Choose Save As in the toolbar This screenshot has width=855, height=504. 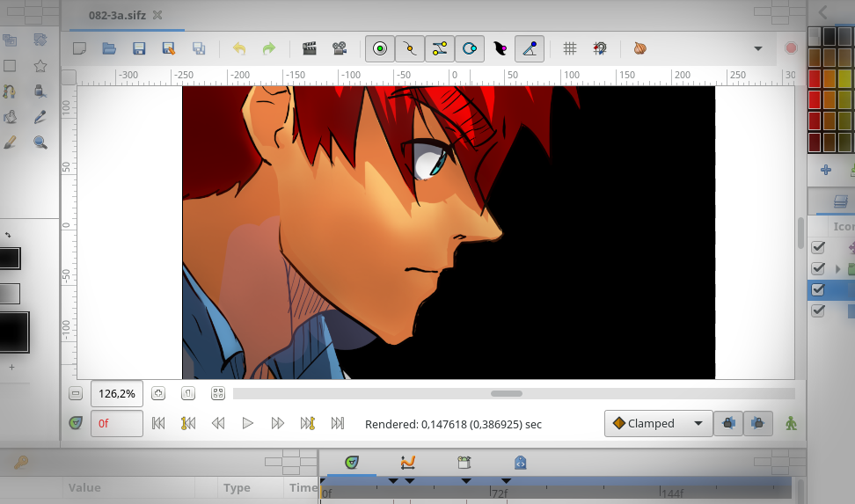tap(169, 48)
